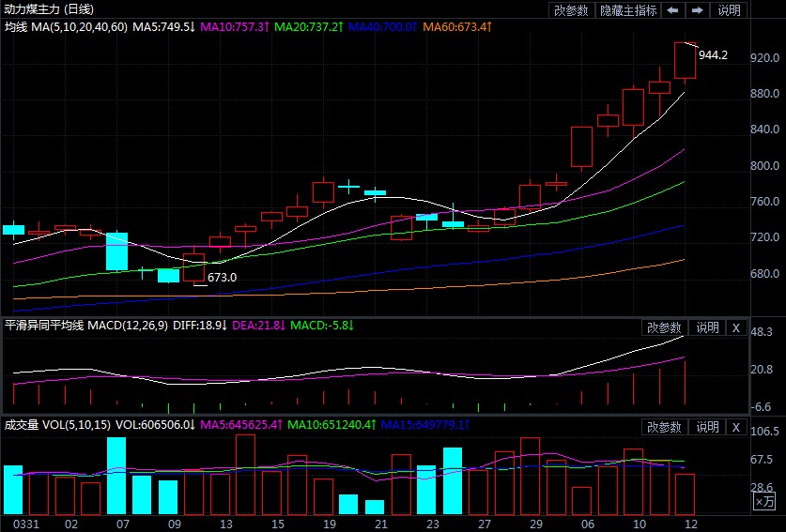
Task: Close the MACD indicator panel
Action: [x=736, y=328]
